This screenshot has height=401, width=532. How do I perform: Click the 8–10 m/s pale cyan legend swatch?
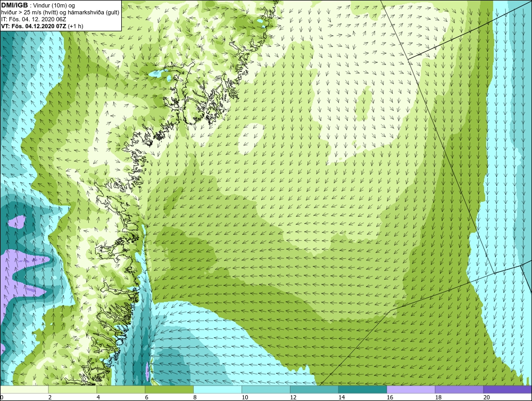[x=218, y=389]
